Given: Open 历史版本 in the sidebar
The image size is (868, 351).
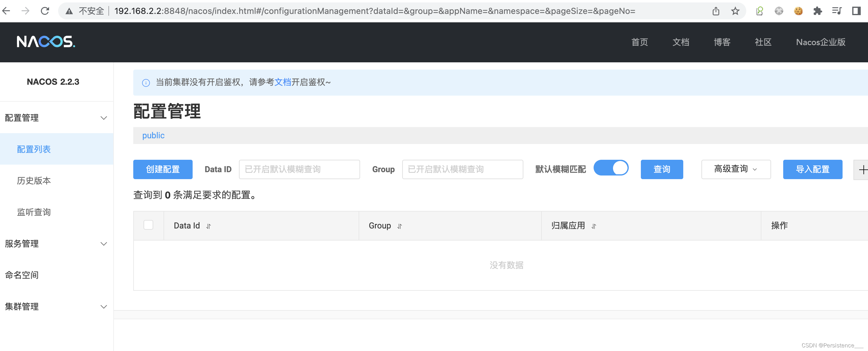Looking at the screenshot, I should coord(34,181).
